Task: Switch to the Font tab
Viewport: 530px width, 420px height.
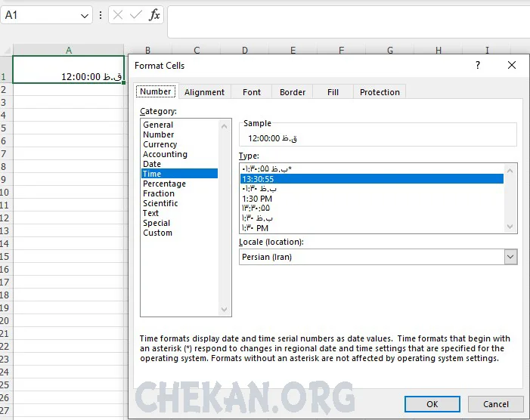Action: (252, 92)
